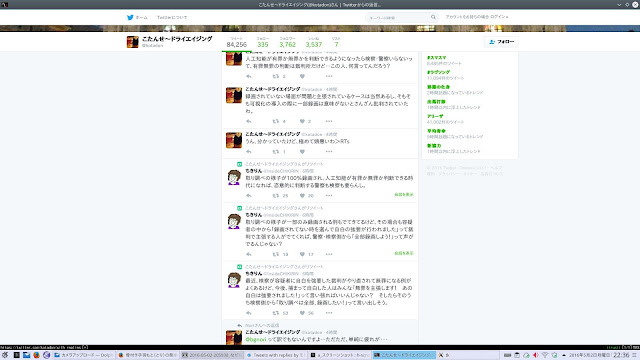Reply to the うん、分かっていたけど tweet
Viewport: 640px width, 360px height.
tap(249, 151)
